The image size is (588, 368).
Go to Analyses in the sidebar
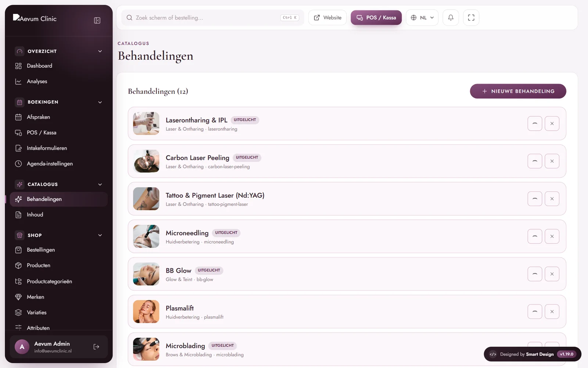[59, 81]
